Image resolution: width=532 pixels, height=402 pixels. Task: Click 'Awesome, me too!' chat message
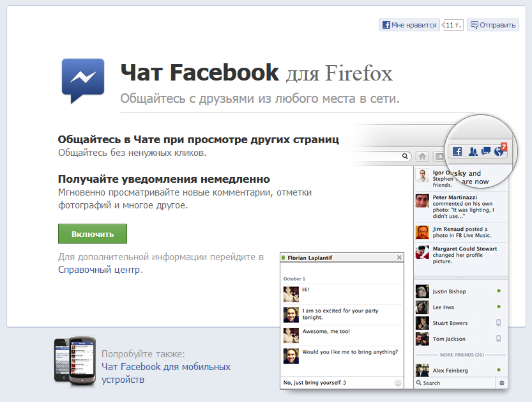pos(326,331)
